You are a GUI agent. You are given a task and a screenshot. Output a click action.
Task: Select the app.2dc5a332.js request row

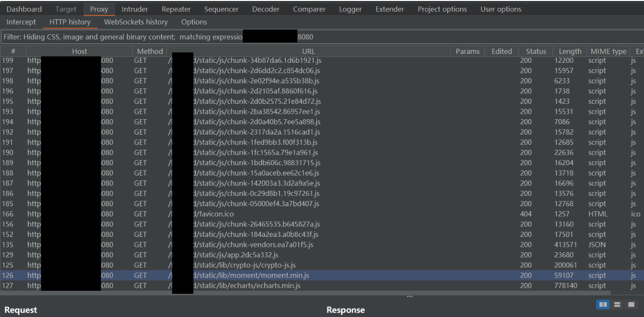pyautogui.click(x=322, y=255)
